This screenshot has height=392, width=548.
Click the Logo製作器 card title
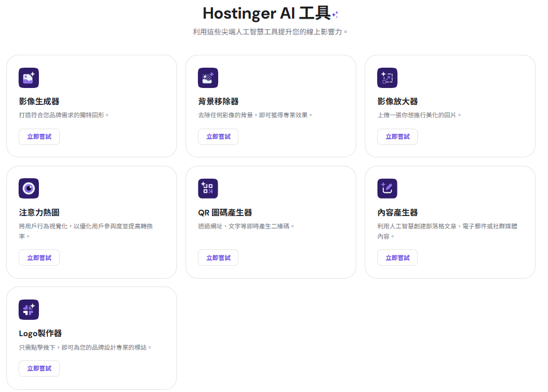(x=40, y=333)
